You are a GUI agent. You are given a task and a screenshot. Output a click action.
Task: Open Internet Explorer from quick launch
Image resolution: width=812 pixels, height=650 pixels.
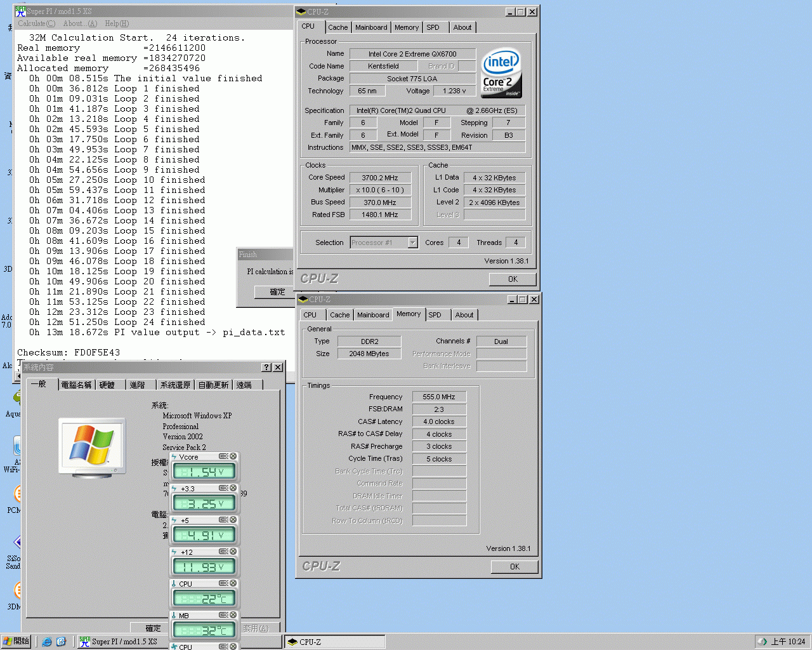(x=47, y=642)
